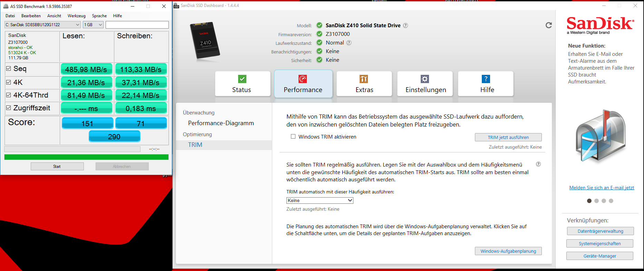
Task: Select Performance-Diagramm in sidebar
Action: (x=221, y=123)
